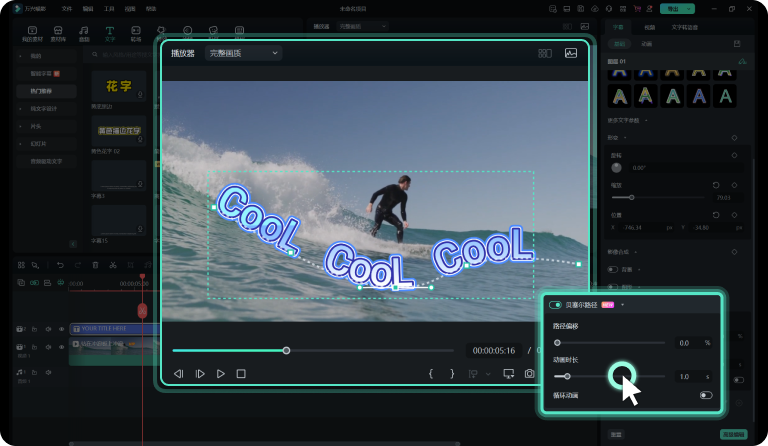Reset the 位置 position value

[716, 215]
